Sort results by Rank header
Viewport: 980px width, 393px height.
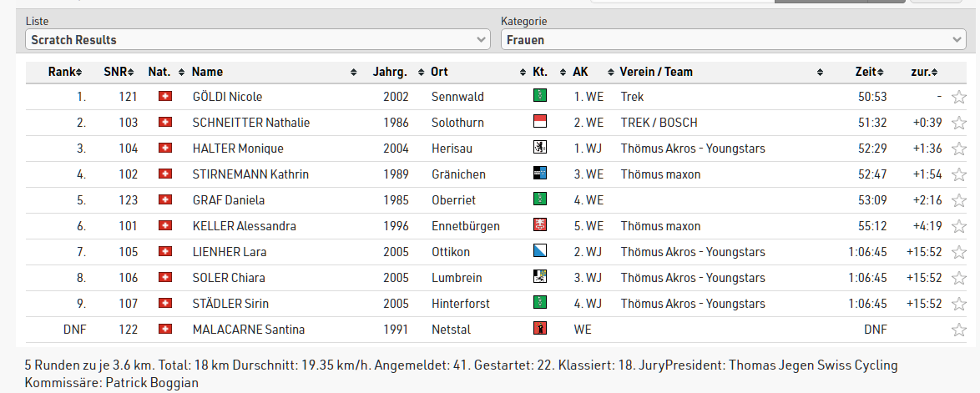point(65,72)
